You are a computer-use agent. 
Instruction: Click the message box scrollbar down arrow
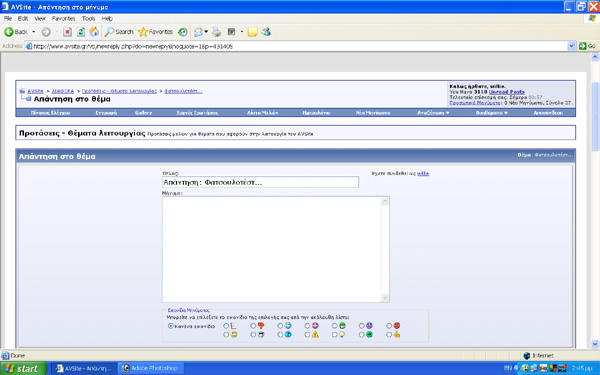click(x=385, y=298)
